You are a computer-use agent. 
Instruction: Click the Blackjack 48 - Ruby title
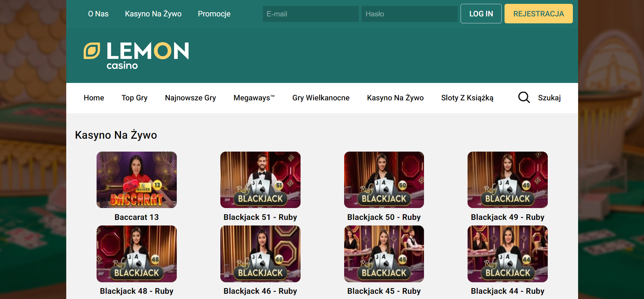[x=137, y=291]
